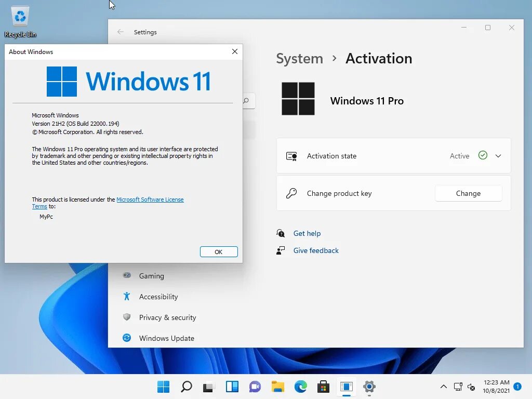Image resolution: width=532 pixels, height=399 pixels.
Task: Open Privacy & security settings
Action: click(167, 317)
